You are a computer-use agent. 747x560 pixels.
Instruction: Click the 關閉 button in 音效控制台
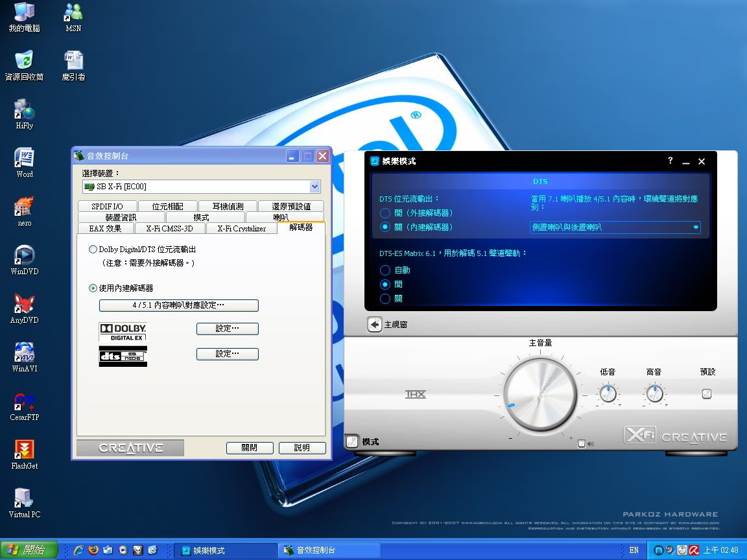click(250, 448)
